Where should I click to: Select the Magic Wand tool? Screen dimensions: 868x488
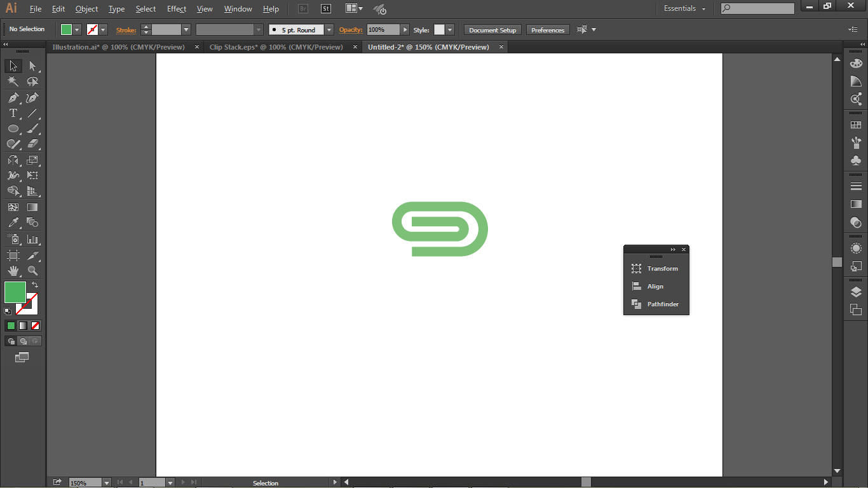[x=13, y=82]
